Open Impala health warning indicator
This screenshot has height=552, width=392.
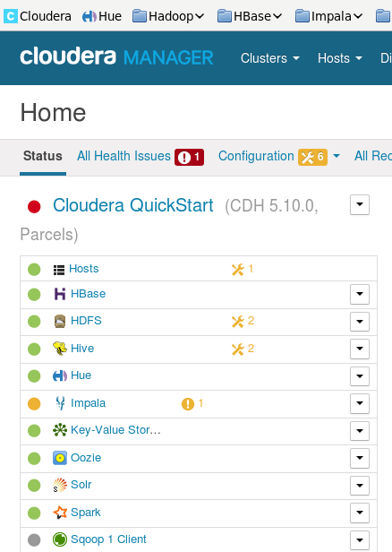point(192,403)
